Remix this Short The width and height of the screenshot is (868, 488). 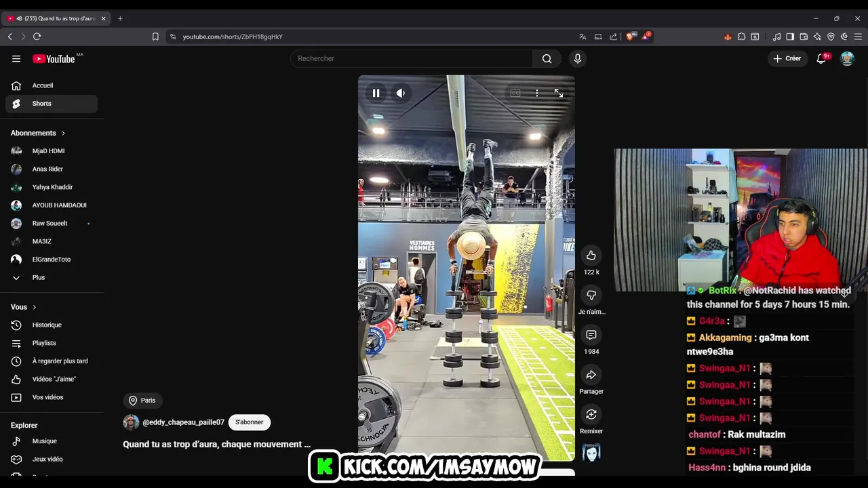[591, 415]
